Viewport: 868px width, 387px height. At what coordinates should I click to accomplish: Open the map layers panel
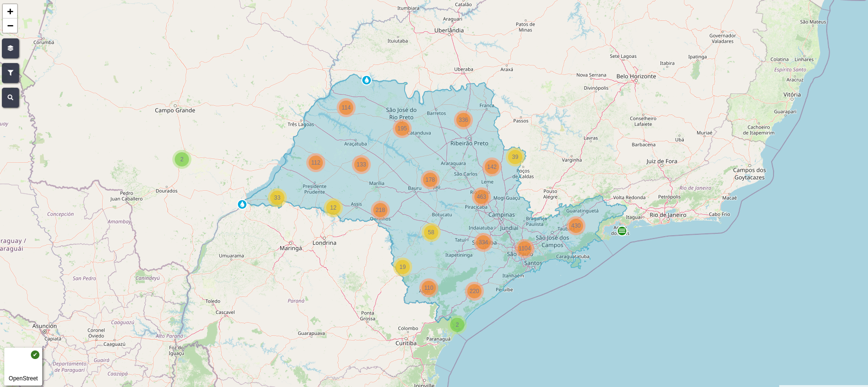tap(10, 48)
